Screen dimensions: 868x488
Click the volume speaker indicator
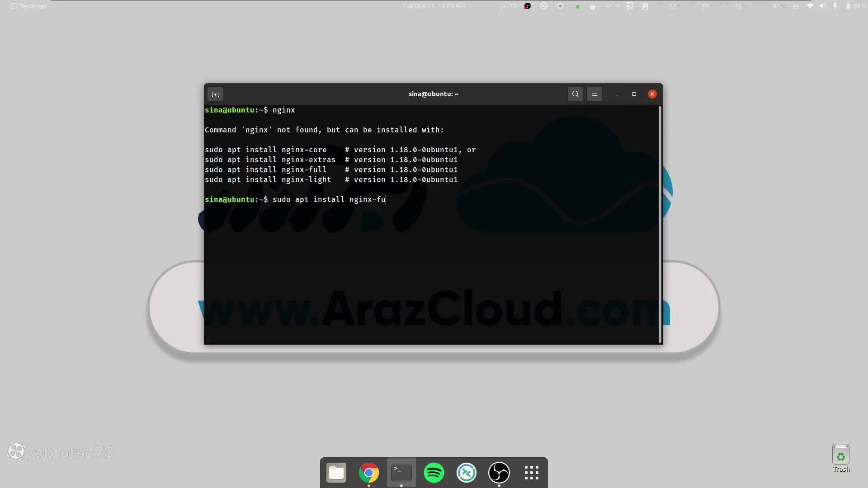coord(823,6)
